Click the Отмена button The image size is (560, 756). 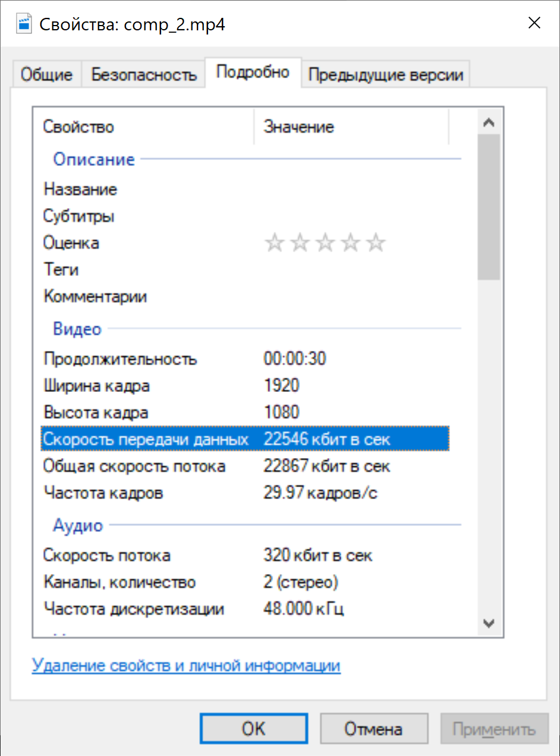pos(373,729)
